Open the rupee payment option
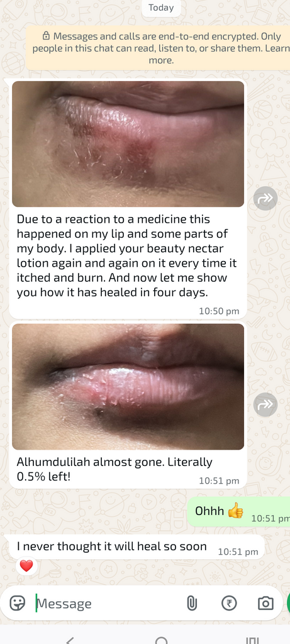290x644 pixels. click(229, 603)
